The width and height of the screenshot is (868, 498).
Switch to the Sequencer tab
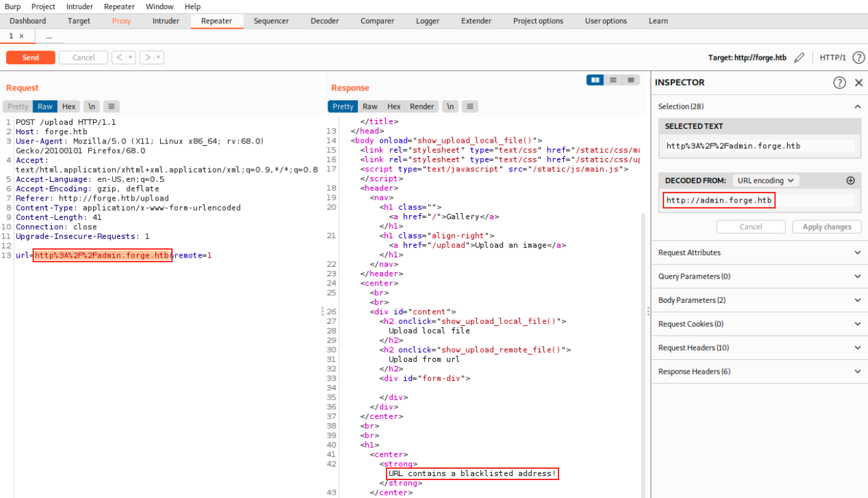pyautogui.click(x=271, y=21)
